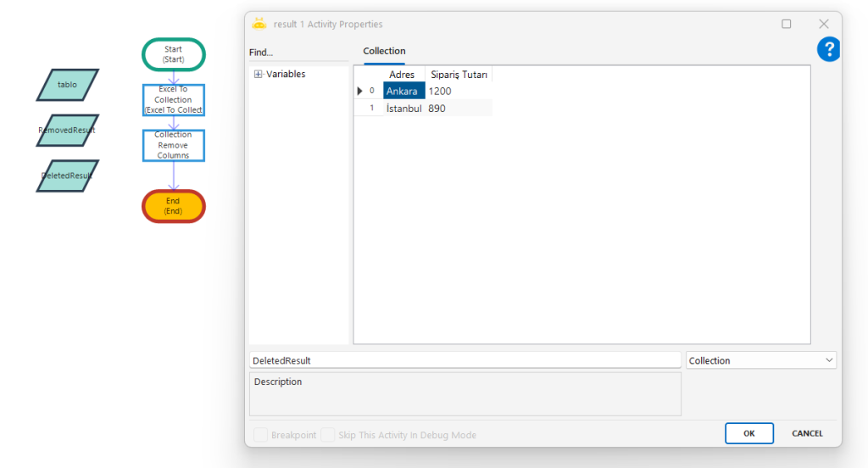Open the Collection type dropdown
The width and height of the screenshot is (868, 468).
[x=760, y=360]
